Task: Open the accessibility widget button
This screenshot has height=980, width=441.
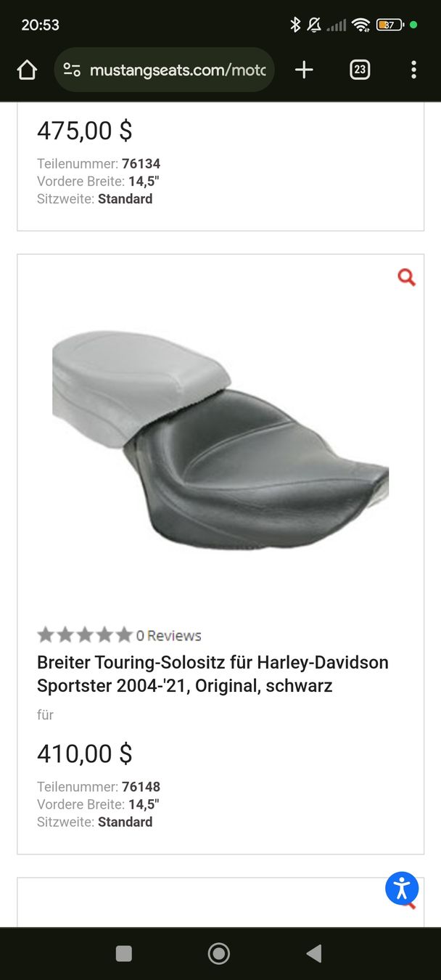Action: pos(402,888)
